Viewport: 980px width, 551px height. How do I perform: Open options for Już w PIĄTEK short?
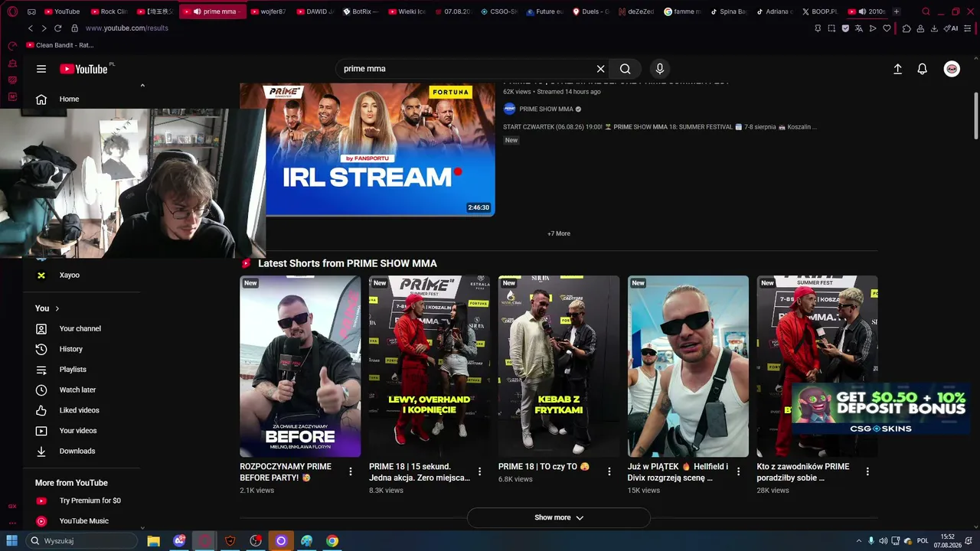pos(739,471)
